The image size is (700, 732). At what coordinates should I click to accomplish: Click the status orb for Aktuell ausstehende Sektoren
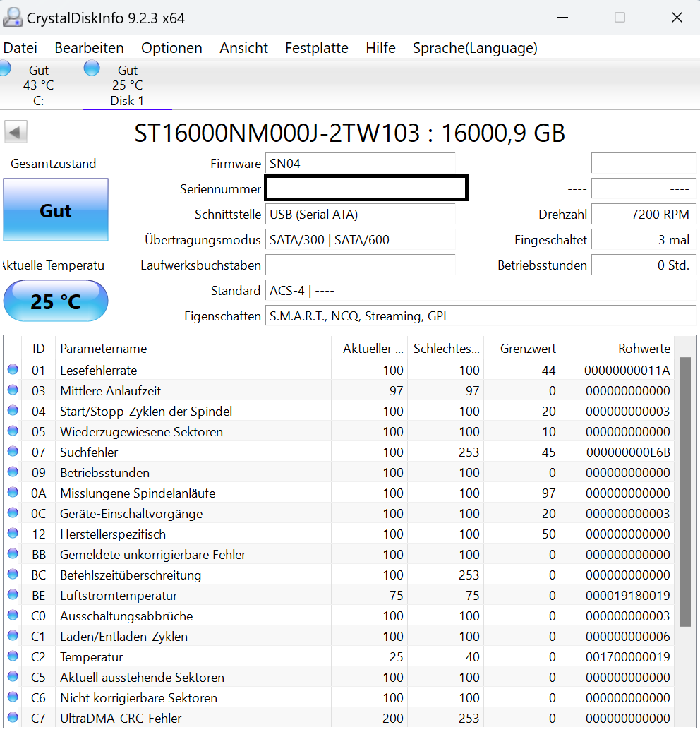pyautogui.click(x=13, y=677)
